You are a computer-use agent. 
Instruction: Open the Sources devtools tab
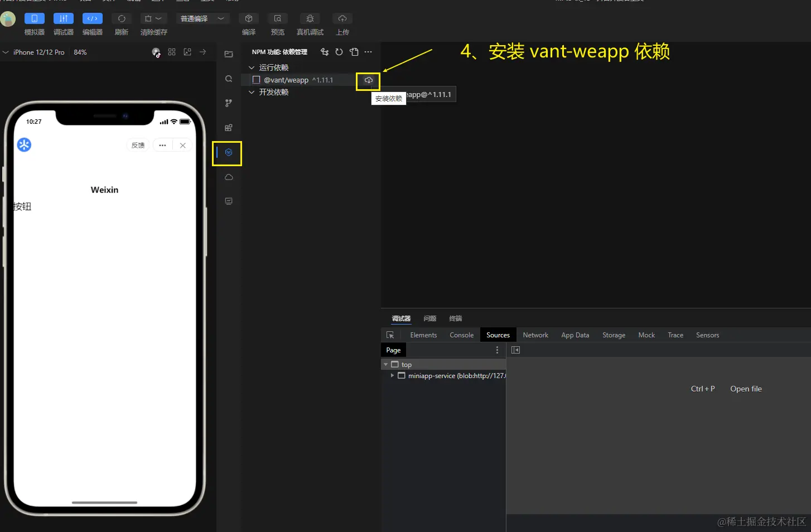(x=498, y=335)
